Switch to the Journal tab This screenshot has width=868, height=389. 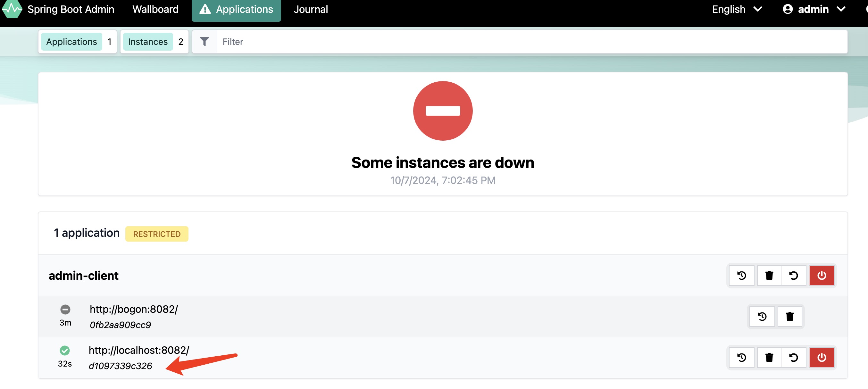click(310, 9)
